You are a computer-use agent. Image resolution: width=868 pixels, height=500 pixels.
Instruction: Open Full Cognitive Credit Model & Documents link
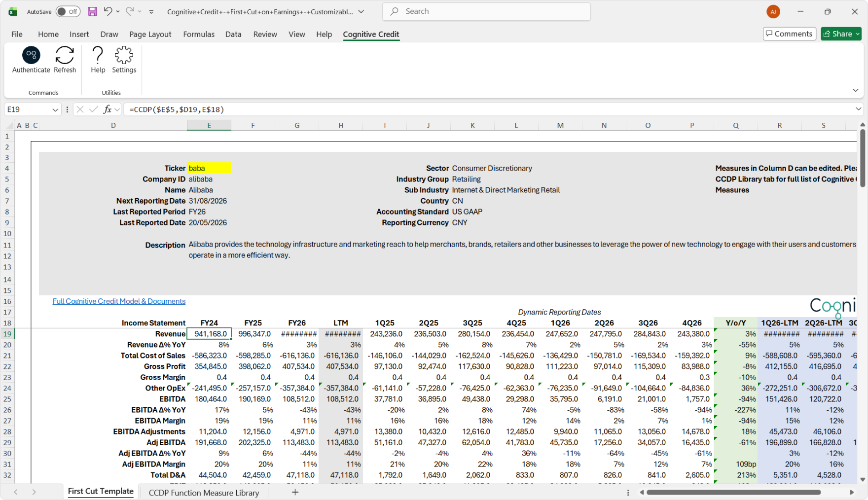(x=119, y=301)
